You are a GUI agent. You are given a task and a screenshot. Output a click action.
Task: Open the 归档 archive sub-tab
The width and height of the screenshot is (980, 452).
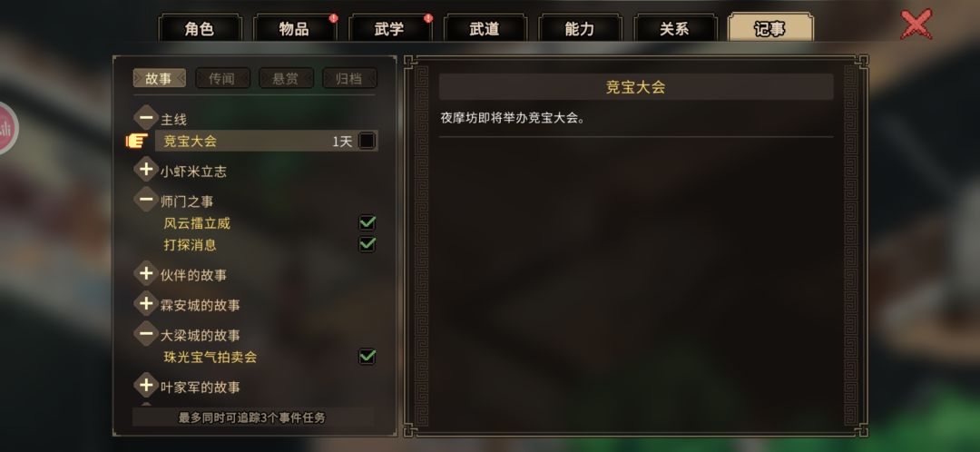click(x=349, y=78)
